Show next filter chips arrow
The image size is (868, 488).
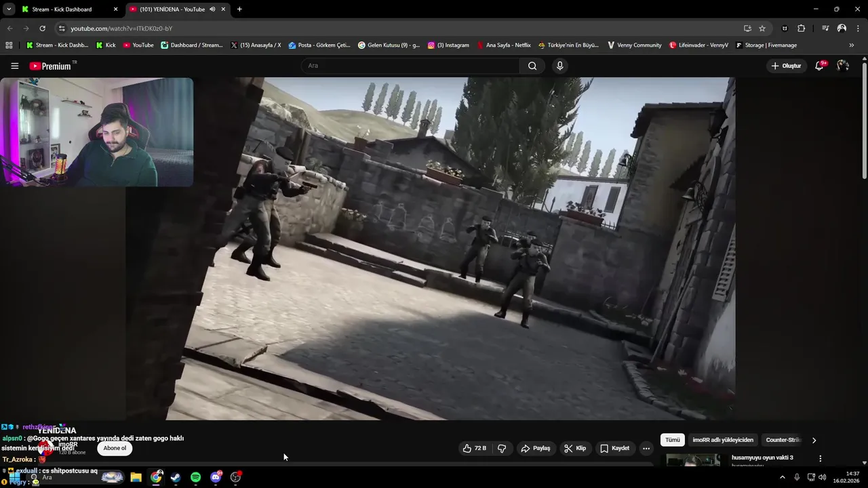814,440
